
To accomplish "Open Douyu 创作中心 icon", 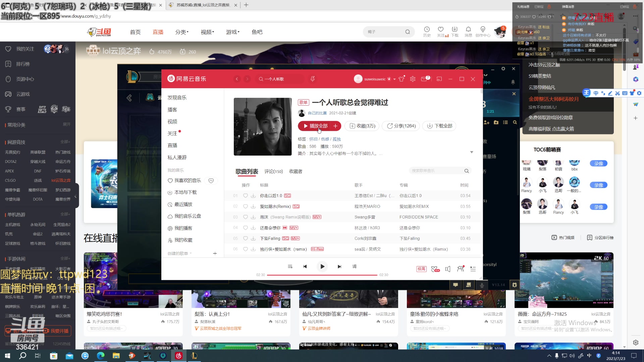I will [483, 32].
